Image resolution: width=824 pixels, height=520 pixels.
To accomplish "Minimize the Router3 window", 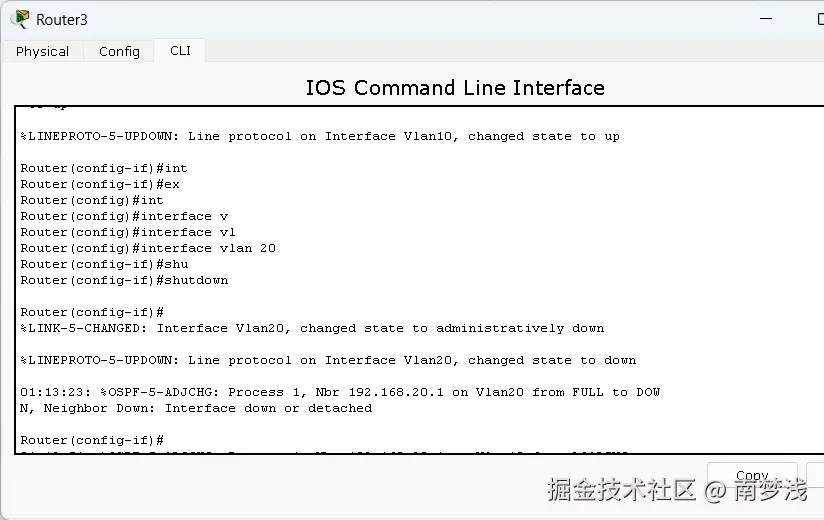I will point(766,19).
